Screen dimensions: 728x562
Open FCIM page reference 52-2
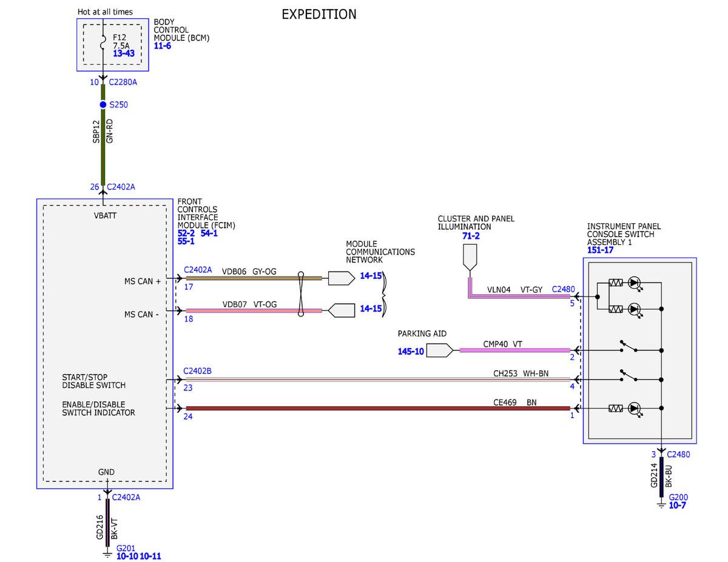186,233
